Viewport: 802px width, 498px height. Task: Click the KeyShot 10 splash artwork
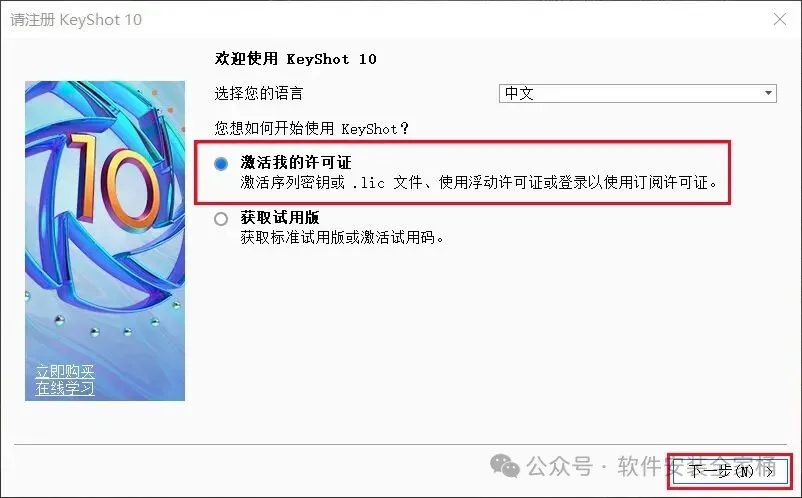[x=105, y=240]
